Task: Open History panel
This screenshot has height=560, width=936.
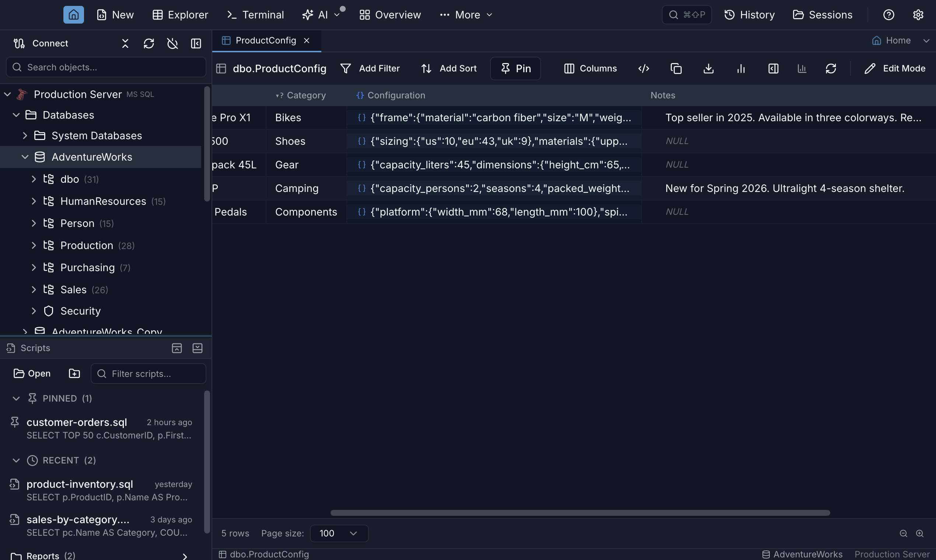Action: pyautogui.click(x=749, y=15)
